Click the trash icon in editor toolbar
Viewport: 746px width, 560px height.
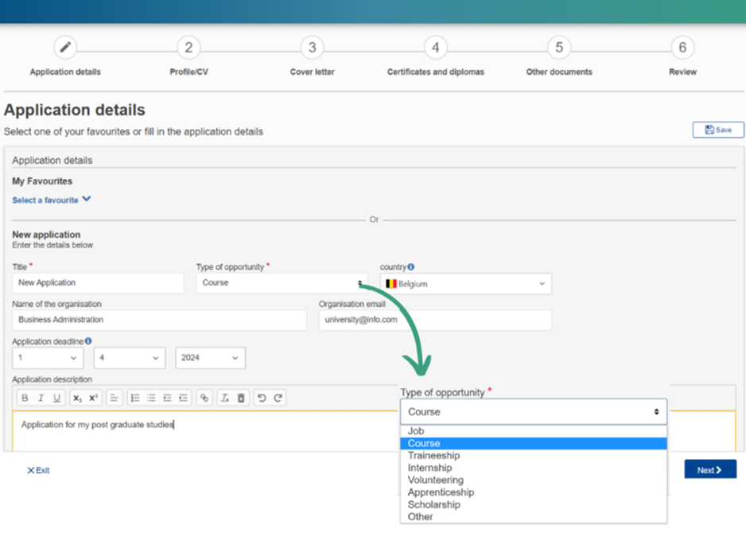point(241,398)
